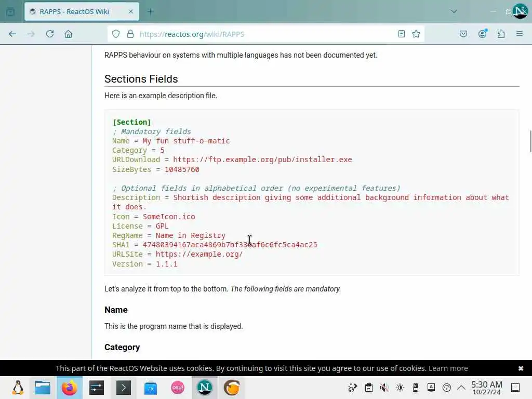Open the Netscape N taskbar icon
This screenshot has width=532, height=399.
click(x=205, y=388)
